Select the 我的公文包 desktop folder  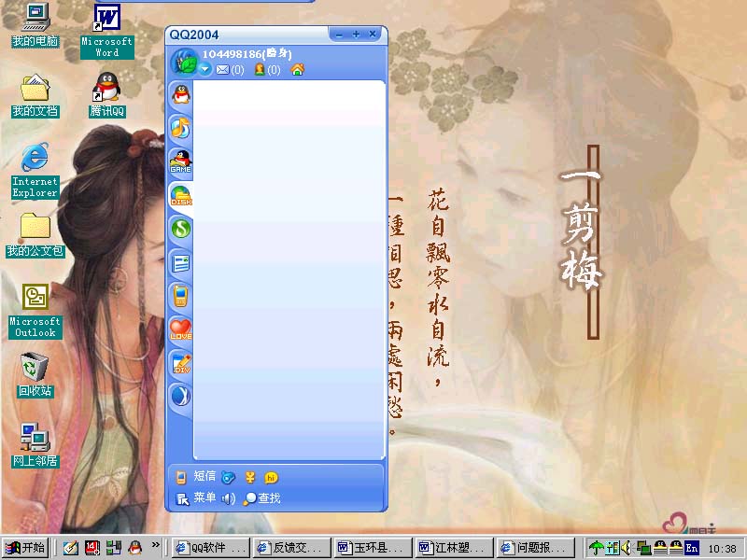pos(35,235)
